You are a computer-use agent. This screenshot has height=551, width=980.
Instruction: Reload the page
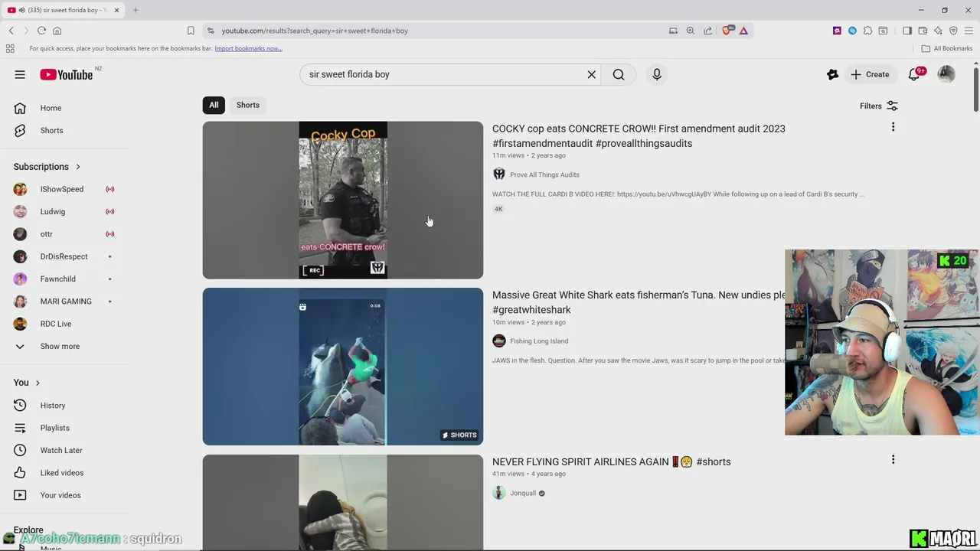[41, 31]
